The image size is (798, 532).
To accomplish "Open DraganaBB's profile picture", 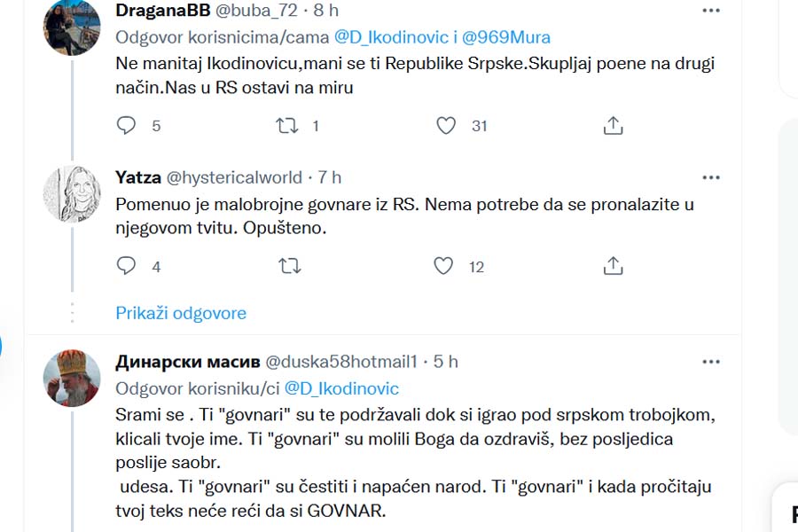I will point(72,27).
